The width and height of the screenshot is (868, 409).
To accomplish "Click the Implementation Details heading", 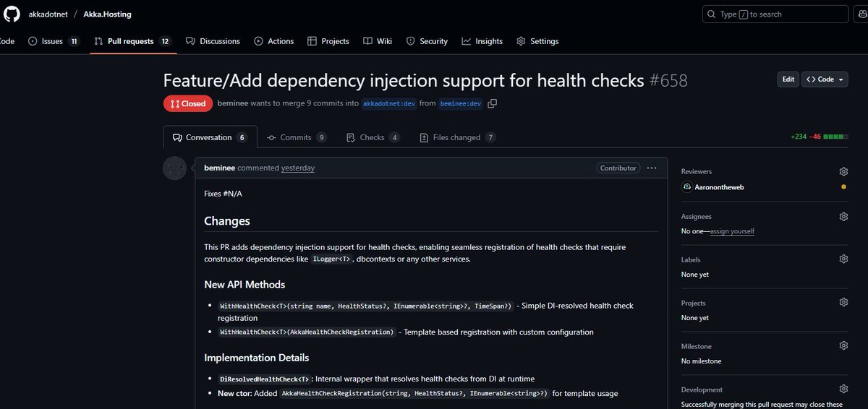I will (x=257, y=358).
